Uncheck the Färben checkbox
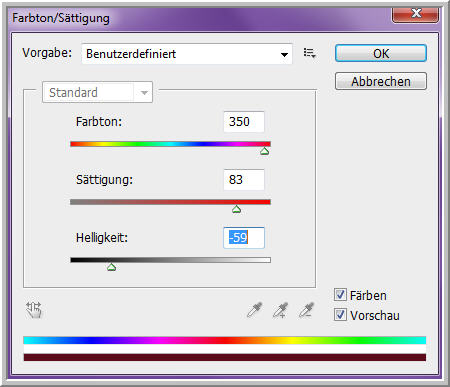Screen dimensions: 450x387 click(x=340, y=295)
